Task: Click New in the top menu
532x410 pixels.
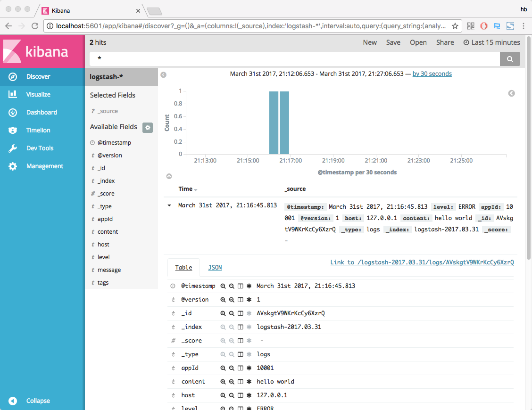Action: (370, 42)
